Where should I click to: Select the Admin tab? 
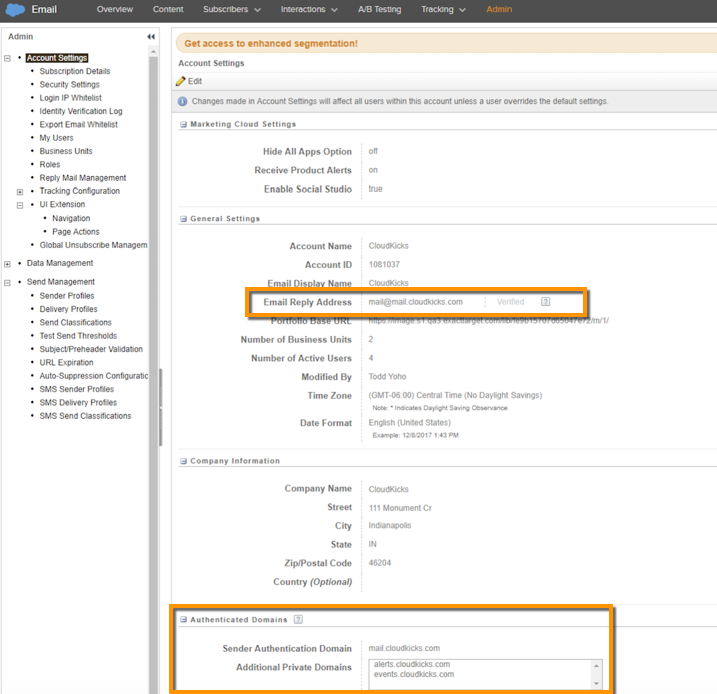499,9
